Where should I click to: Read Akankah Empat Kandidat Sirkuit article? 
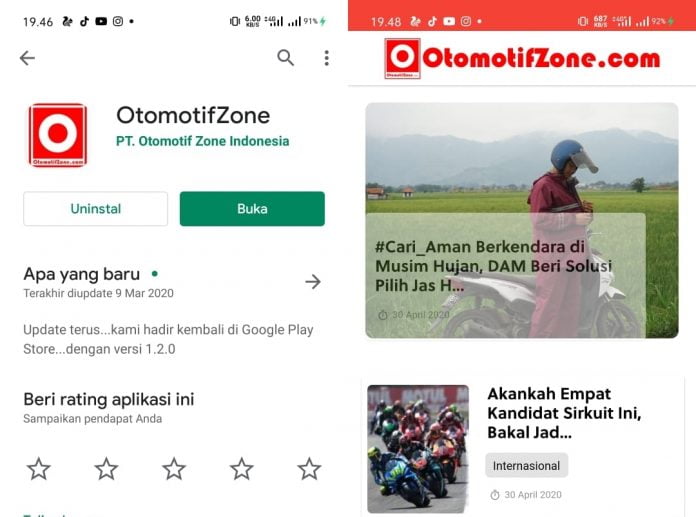point(564,413)
